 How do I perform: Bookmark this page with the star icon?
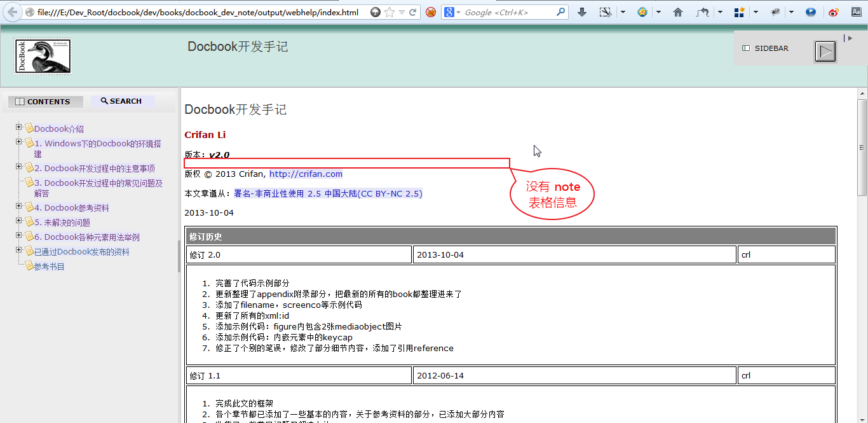pos(390,12)
